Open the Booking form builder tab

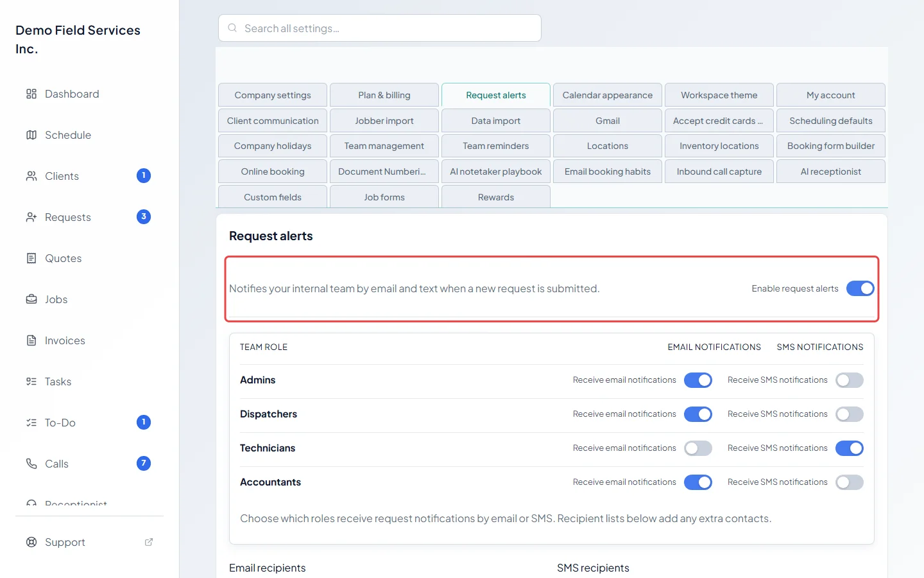[x=831, y=146]
